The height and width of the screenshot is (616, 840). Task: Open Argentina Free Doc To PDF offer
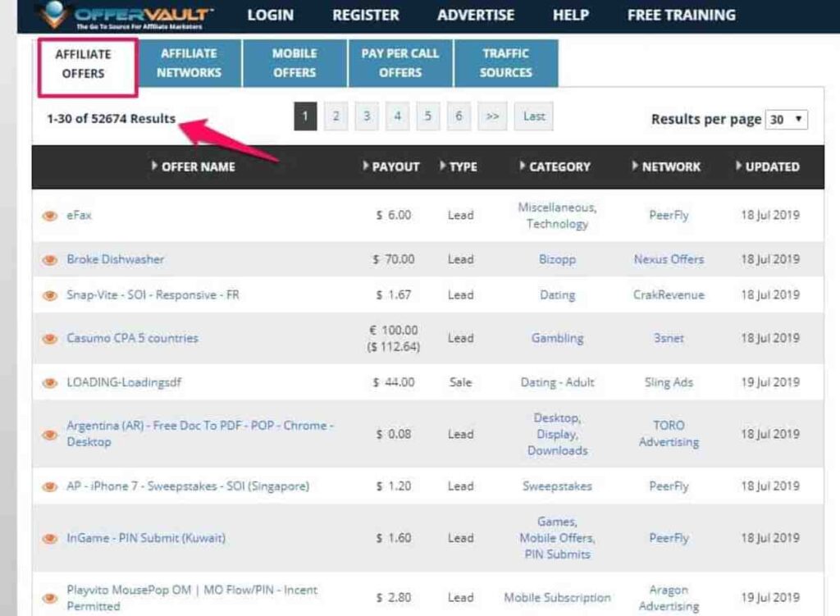click(x=200, y=434)
